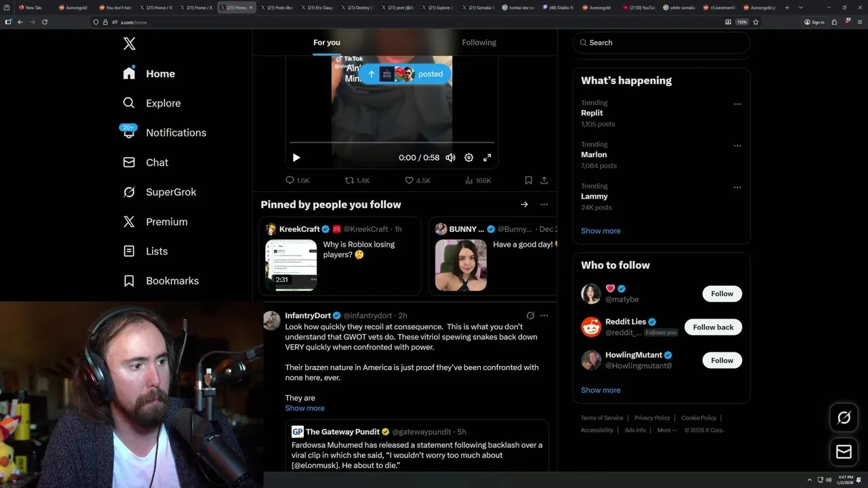868x488 pixels.
Task: Open the Lammy trending topic
Action: click(594, 197)
